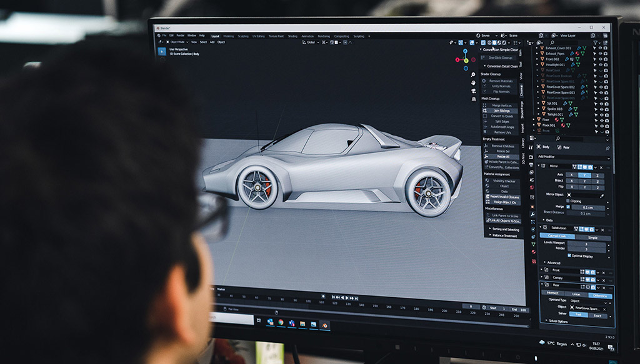The width and height of the screenshot is (640, 364).
Task: Toggle Mirror Bisect X button
Action: click(571, 181)
